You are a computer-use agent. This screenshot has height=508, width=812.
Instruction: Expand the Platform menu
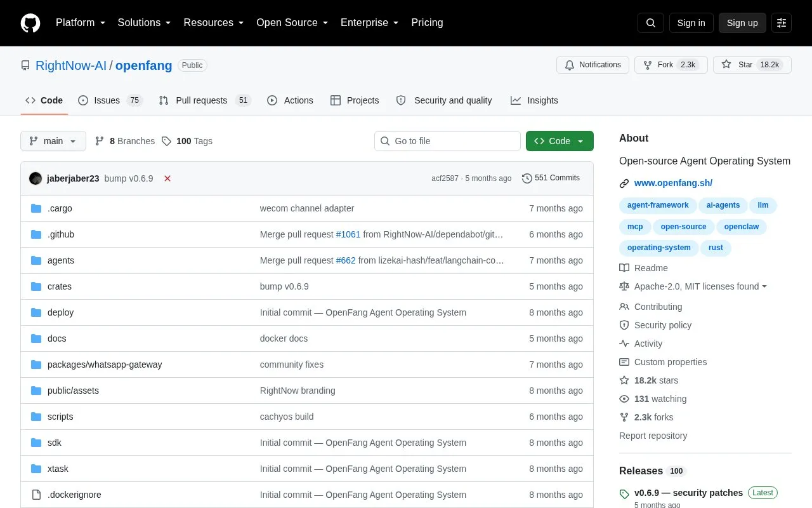click(81, 23)
